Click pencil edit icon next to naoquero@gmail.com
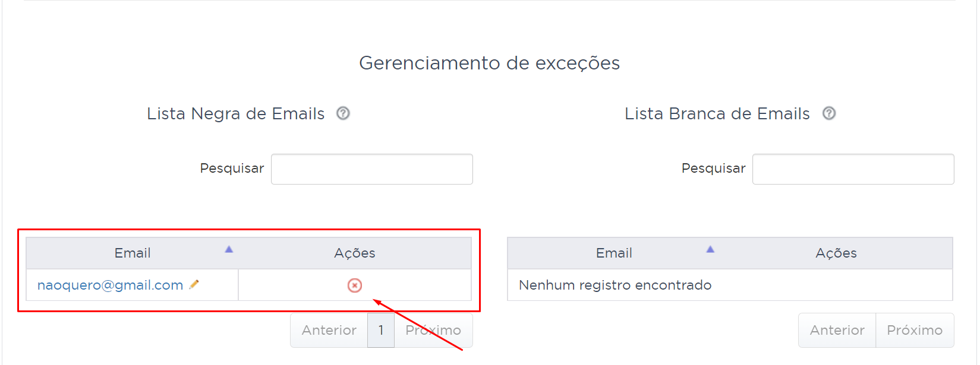 click(x=194, y=285)
